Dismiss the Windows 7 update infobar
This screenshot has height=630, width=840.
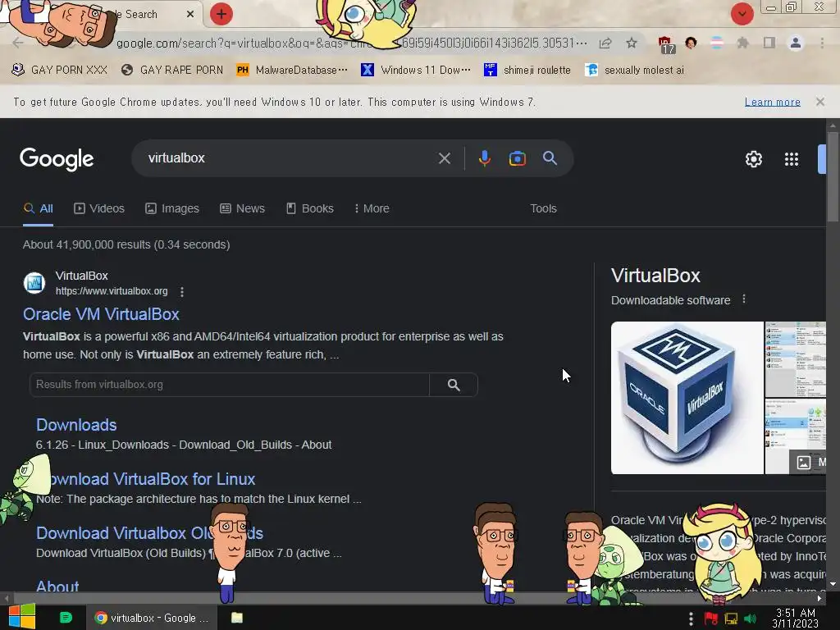pyautogui.click(x=819, y=102)
